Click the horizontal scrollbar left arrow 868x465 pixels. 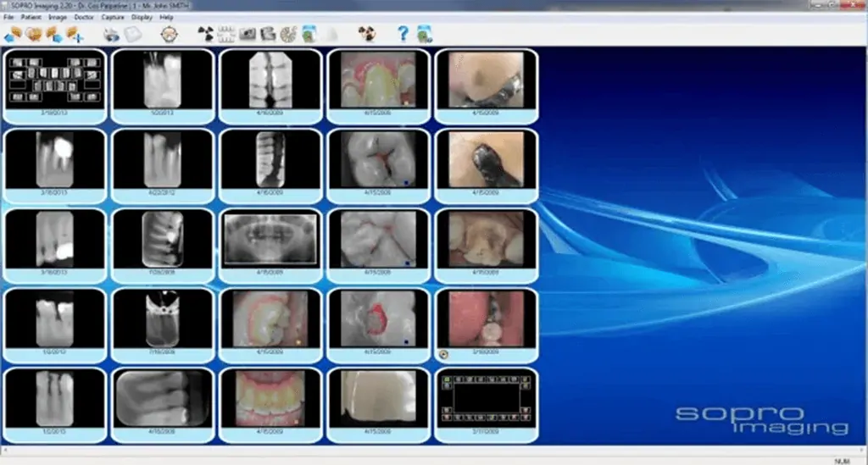click(x=4, y=451)
